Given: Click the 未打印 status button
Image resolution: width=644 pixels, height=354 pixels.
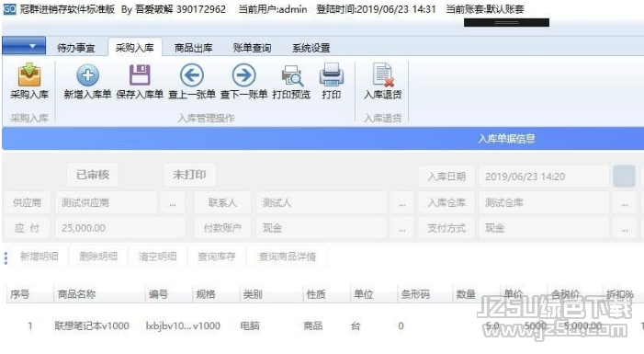Looking at the screenshot, I should pyautogui.click(x=189, y=175).
